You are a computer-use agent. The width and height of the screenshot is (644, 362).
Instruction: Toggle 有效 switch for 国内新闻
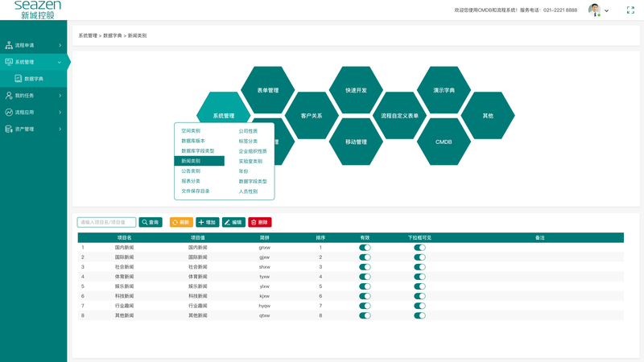tap(365, 248)
